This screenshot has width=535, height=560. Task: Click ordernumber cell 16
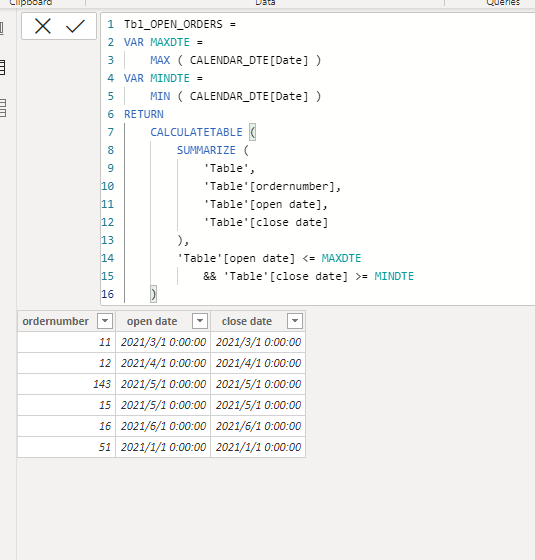(x=66, y=426)
